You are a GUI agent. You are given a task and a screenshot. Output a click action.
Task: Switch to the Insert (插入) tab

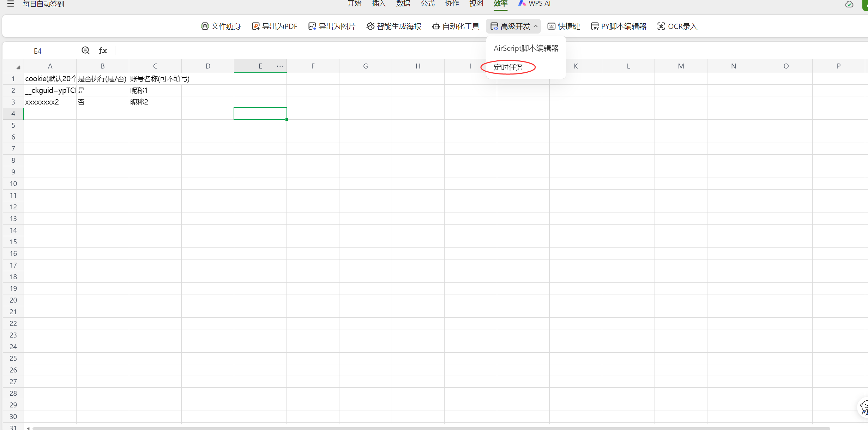tap(379, 4)
